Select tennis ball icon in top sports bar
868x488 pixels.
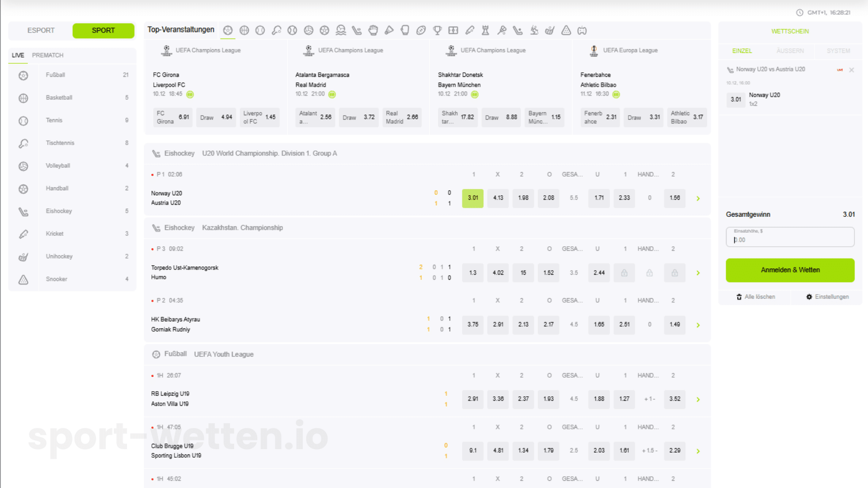tap(260, 30)
